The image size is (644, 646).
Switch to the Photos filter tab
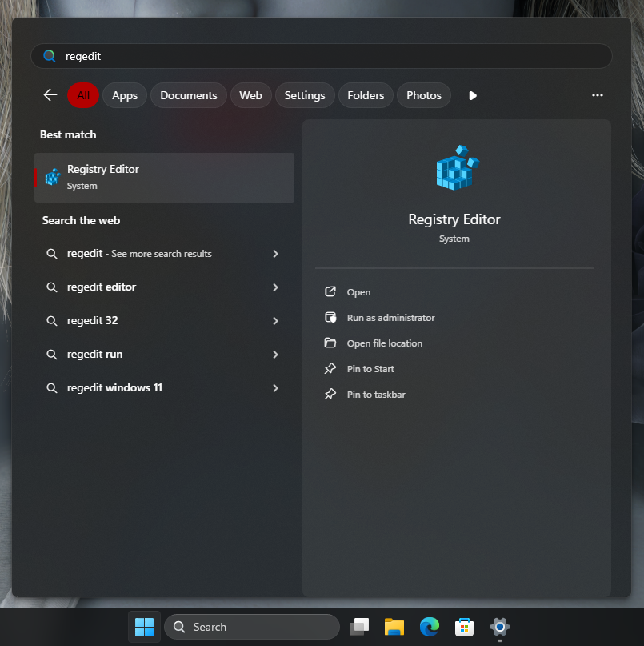coord(424,95)
